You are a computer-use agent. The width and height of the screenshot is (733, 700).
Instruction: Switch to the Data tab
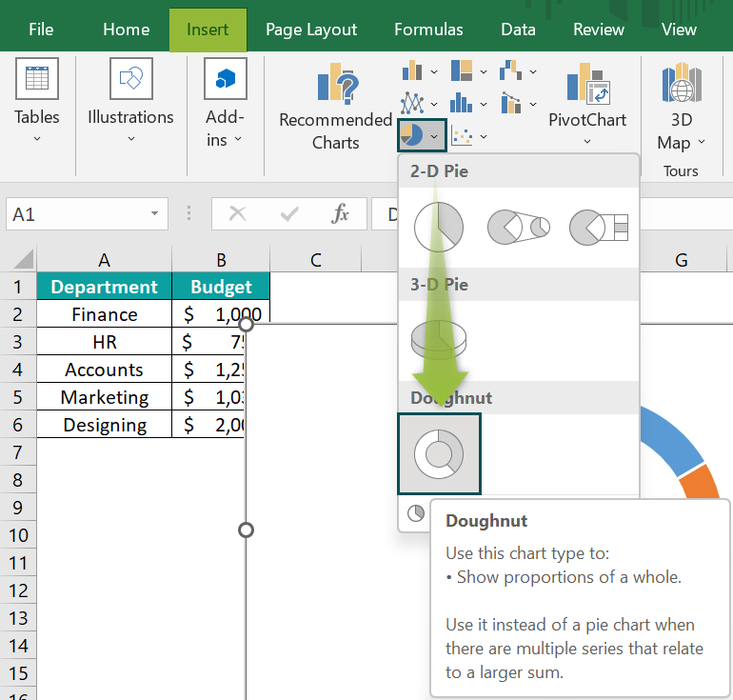(519, 30)
